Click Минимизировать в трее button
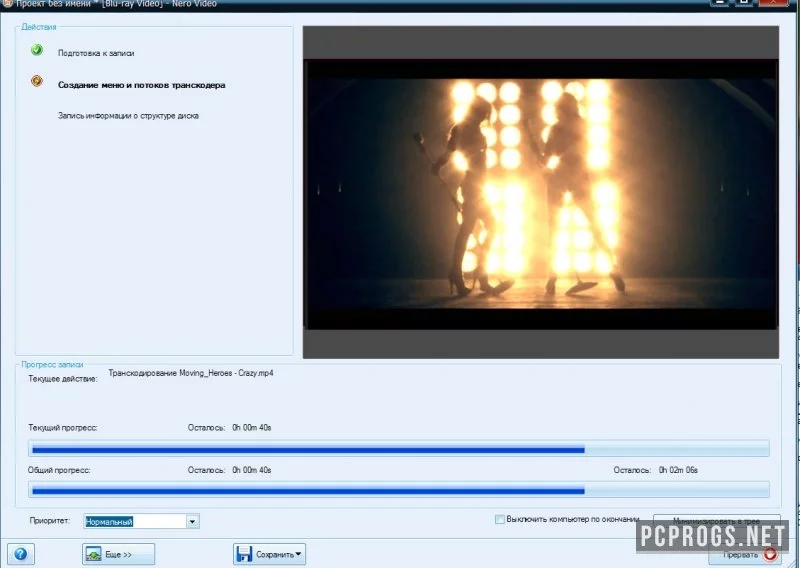 point(716,522)
